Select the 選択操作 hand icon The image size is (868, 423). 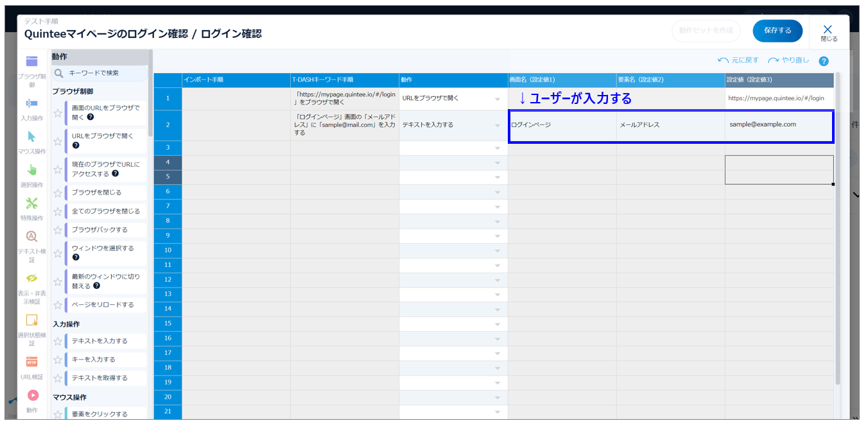click(x=31, y=170)
